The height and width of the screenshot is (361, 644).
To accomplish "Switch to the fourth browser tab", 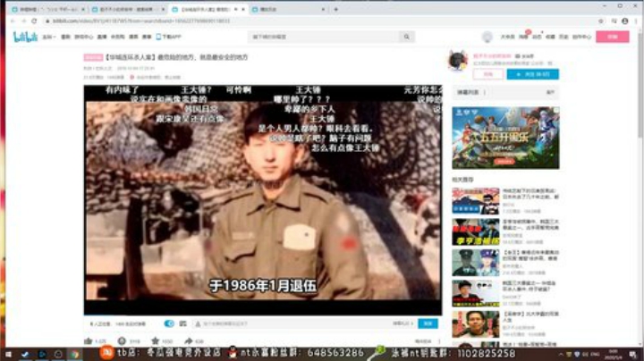I will pos(287,9).
